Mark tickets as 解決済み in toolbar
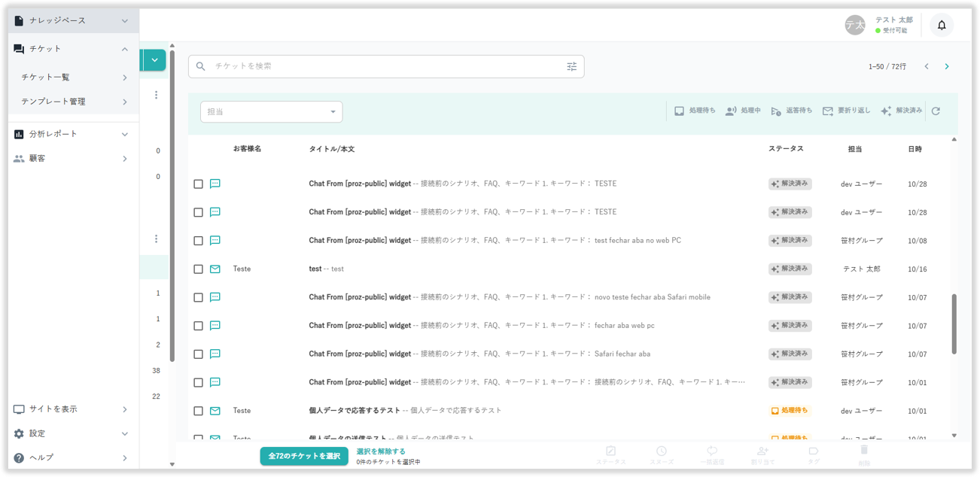This screenshot has width=980, height=477. 901,111
